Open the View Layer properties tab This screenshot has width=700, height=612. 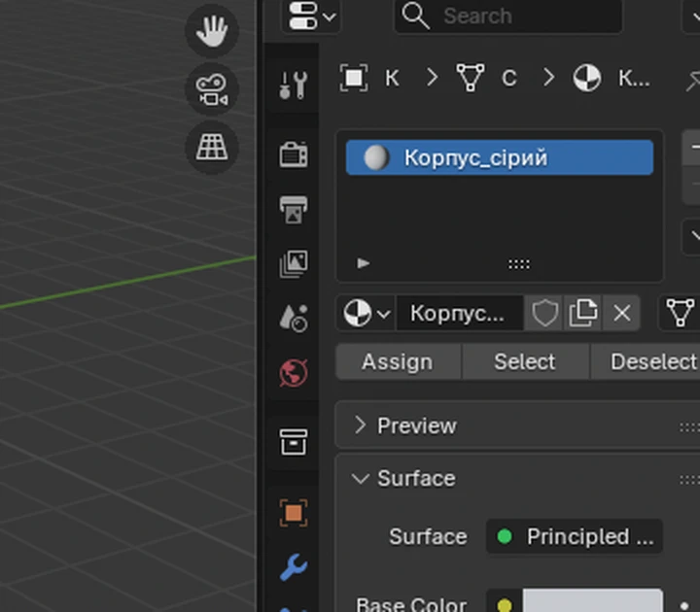pyautogui.click(x=294, y=263)
